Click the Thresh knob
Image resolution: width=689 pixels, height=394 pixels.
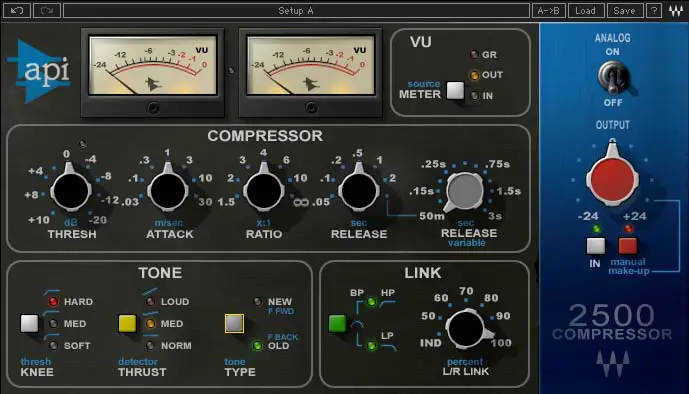pos(71,191)
